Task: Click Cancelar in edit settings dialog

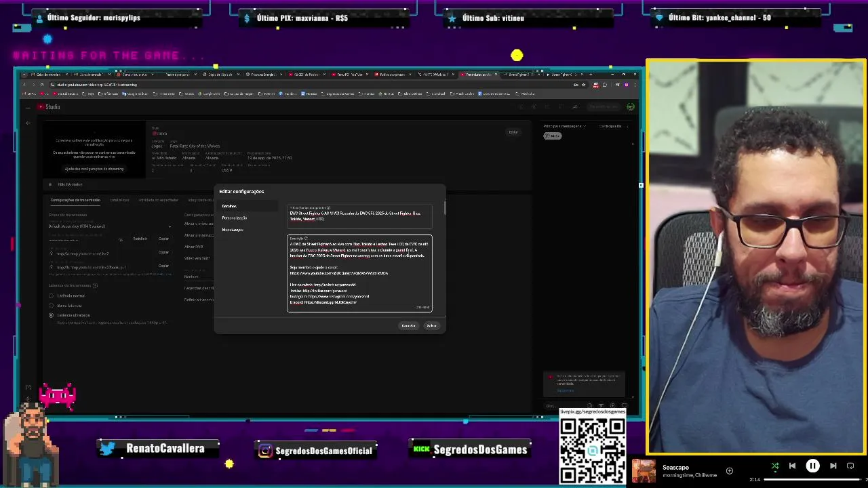Action: click(408, 326)
